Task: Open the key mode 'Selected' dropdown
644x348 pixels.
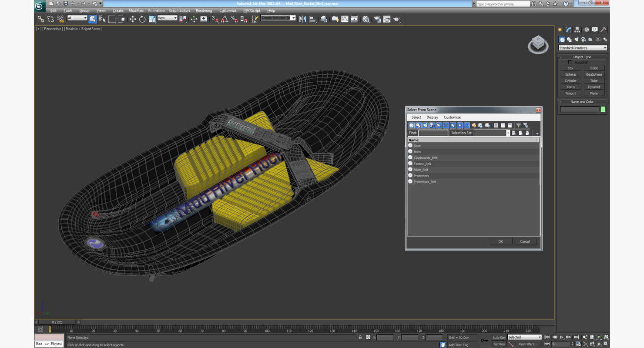Action: 525,337
